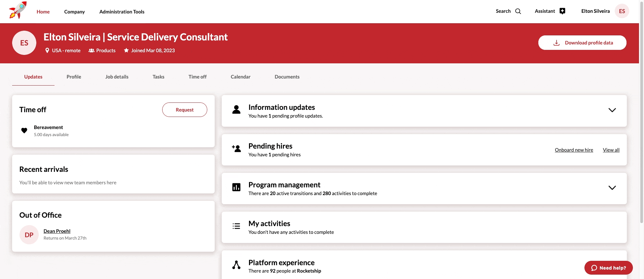Click the ES avatar in top bar
This screenshot has width=644, height=279.
coord(621,11)
